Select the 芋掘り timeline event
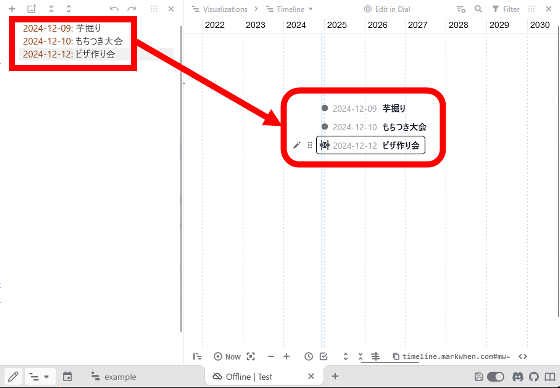Viewport: 560px width, 388px height. pyautogui.click(x=364, y=108)
